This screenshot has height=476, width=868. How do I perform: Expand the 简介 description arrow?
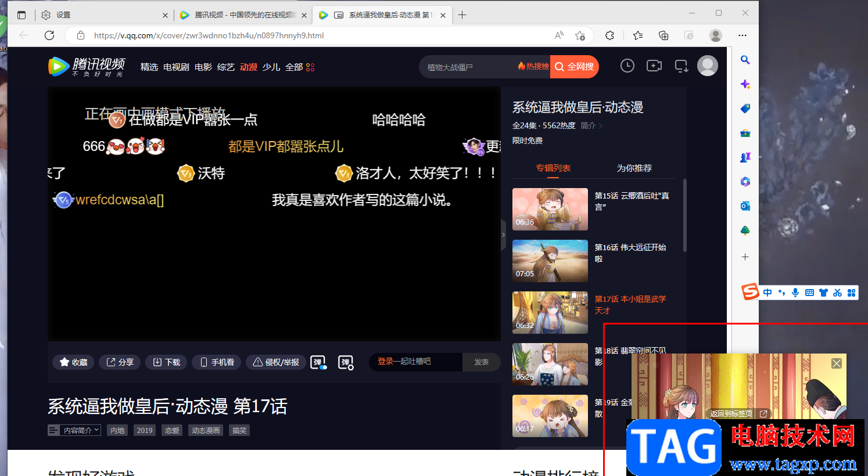pyautogui.click(x=591, y=125)
